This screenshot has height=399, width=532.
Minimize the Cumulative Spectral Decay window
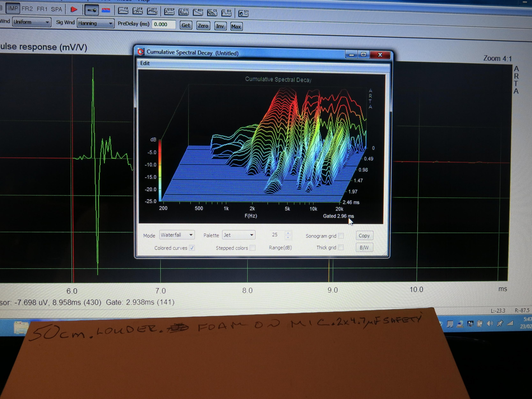[x=351, y=55]
